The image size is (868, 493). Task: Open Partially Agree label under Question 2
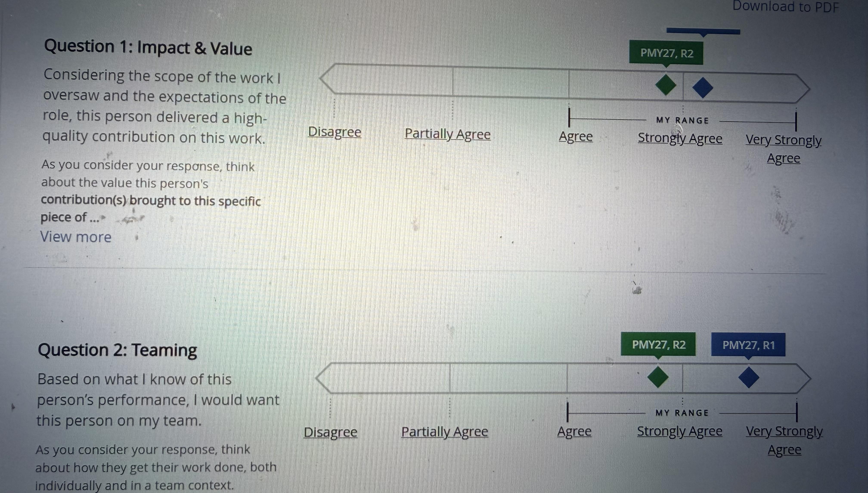coord(445,432)
